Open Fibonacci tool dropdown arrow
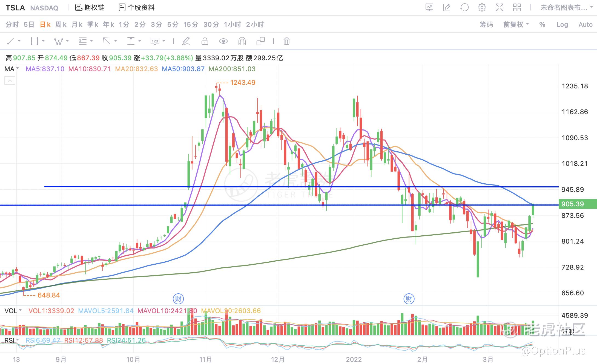The image size is (597, 364). click(x=91, y=41)
